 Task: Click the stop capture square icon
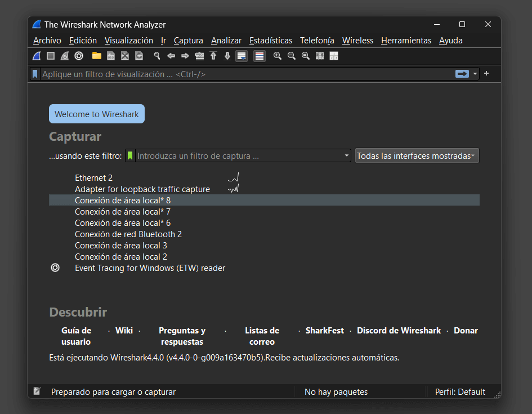click(51, 56)
